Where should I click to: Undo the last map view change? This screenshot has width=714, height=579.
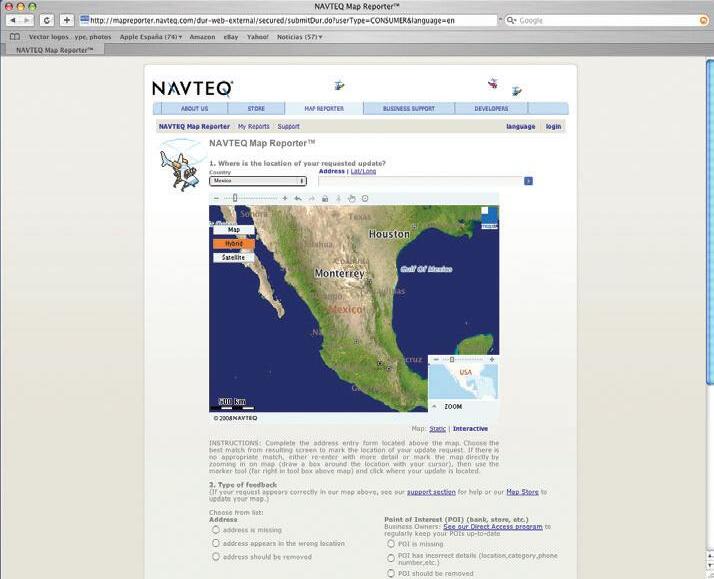click(x=298, y=198)
